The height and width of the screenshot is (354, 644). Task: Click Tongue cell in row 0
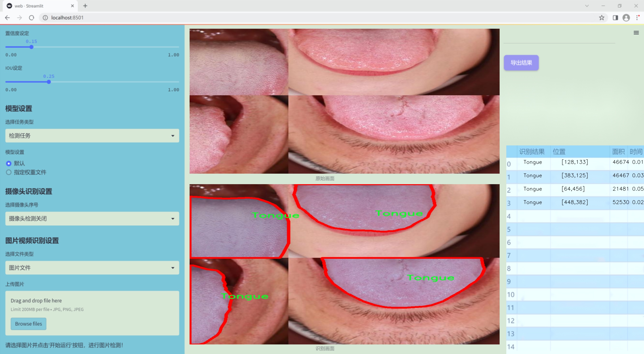pyautogui.click(x=533, y=162)
